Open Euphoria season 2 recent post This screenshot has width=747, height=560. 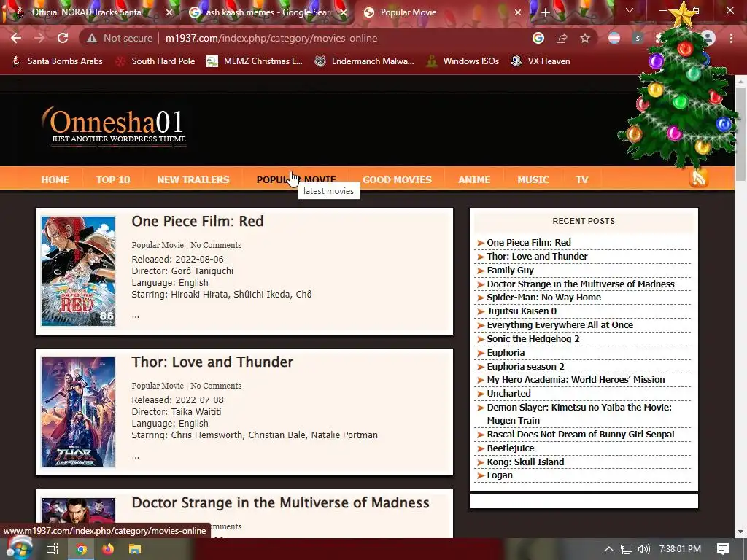coord(525,366)
